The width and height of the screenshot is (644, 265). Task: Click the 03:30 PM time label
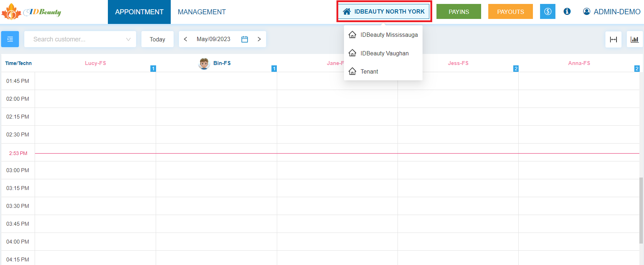18,206
